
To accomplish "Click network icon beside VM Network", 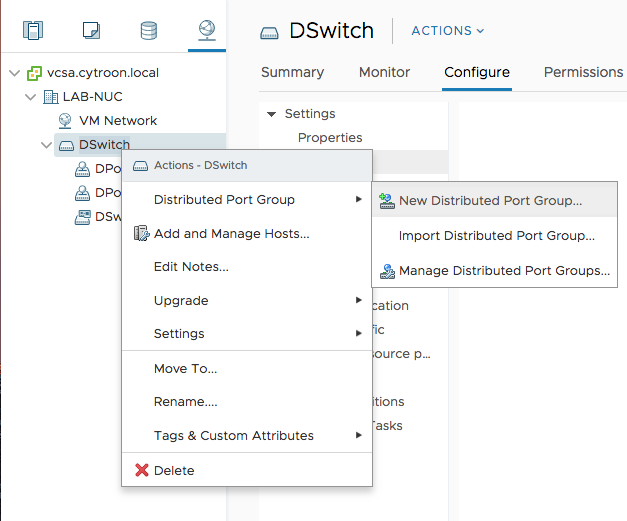I will point(65,121).
